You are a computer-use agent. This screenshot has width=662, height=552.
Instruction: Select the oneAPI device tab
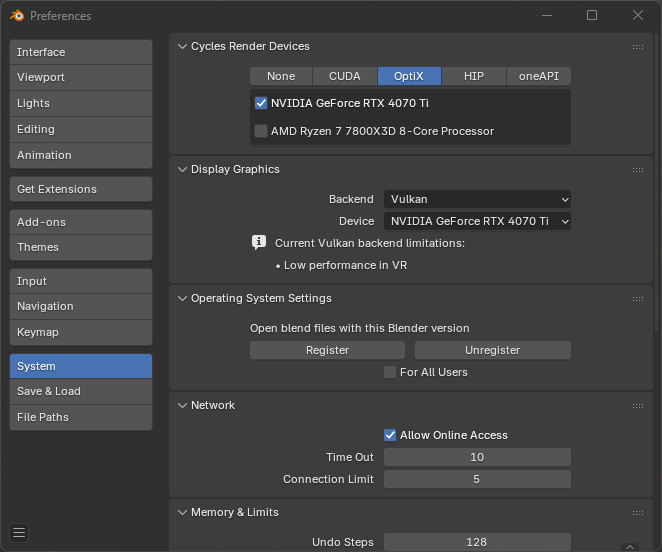tap(539, 76)
